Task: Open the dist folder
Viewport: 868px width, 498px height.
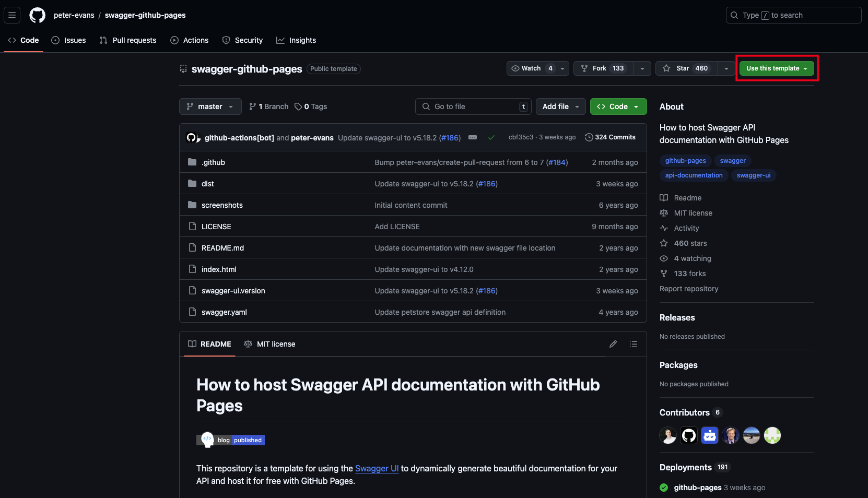Action: [208, 184]
